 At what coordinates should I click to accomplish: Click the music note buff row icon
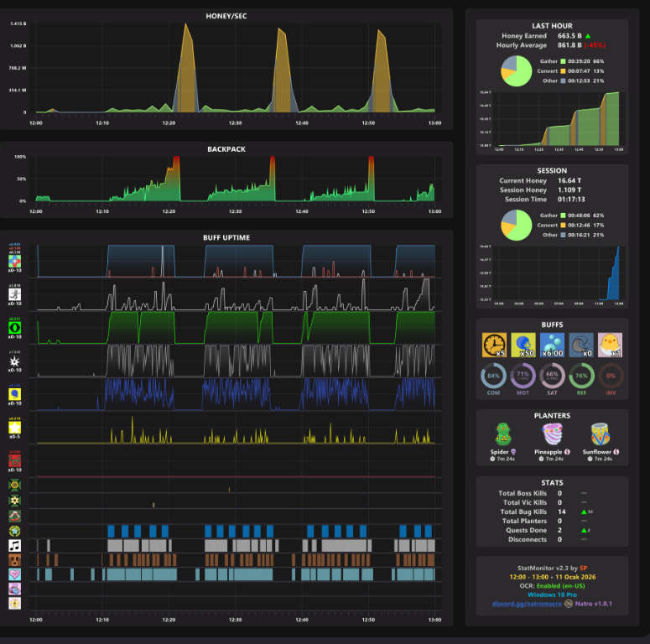pos(15,545)
